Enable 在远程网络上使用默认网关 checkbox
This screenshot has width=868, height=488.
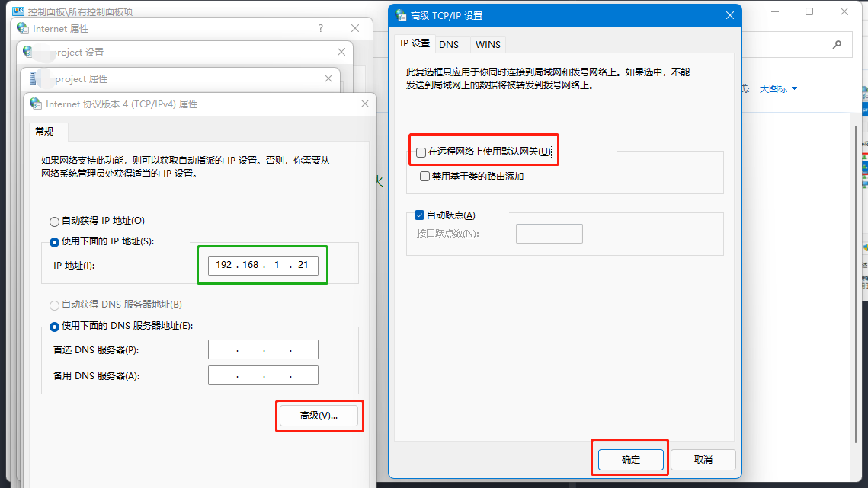click(x=421, y=152)
